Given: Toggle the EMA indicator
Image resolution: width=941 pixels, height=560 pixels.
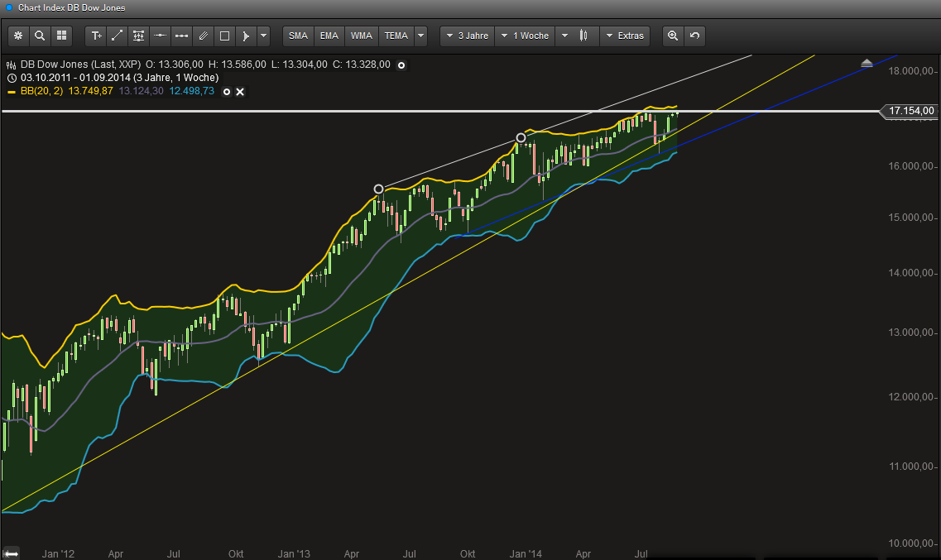Looking at the screenshot, I should pos(329,36).
